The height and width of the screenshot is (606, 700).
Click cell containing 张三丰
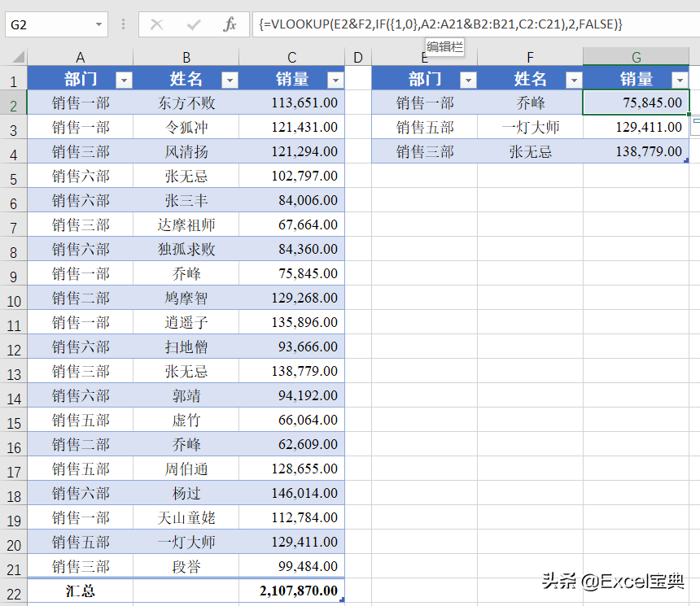pos(186,200)
